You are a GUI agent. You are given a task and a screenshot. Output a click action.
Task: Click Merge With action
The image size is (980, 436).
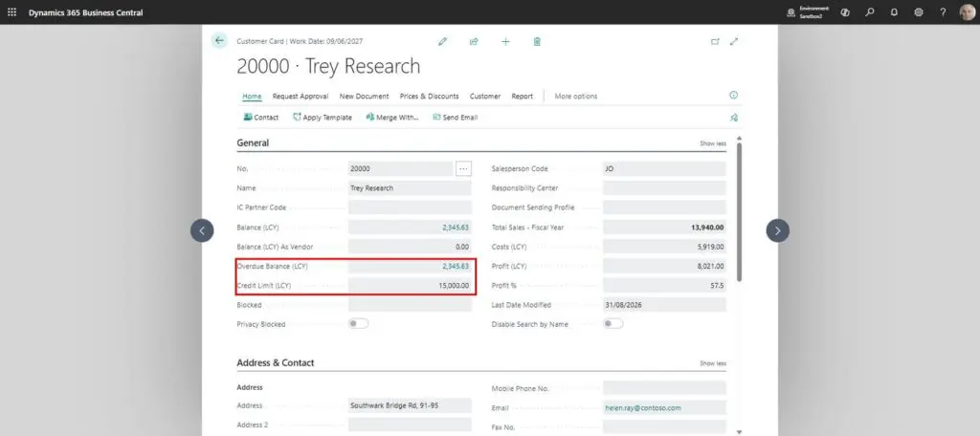391,118
